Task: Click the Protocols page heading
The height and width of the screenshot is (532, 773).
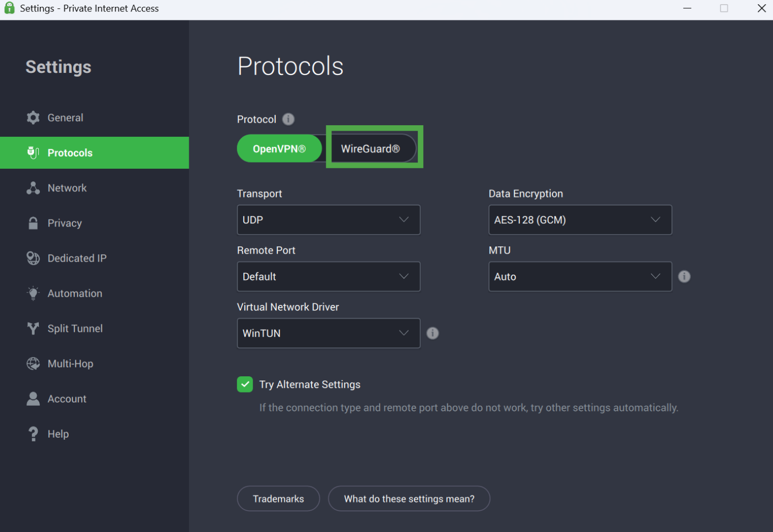Action: click(291, 66)
